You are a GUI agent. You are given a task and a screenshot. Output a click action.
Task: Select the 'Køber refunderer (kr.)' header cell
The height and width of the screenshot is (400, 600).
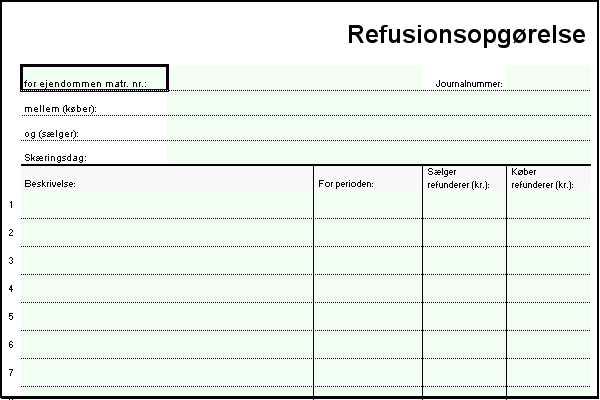coord(548,178)
